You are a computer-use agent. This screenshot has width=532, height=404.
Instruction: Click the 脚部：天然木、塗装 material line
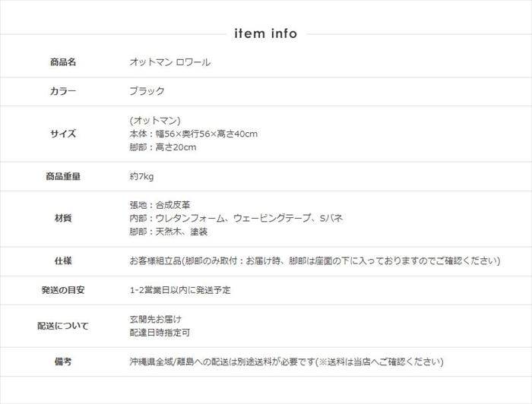pyautogui.click(x=169, y=232)
